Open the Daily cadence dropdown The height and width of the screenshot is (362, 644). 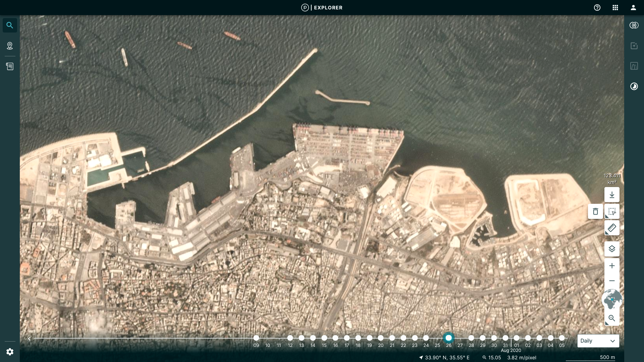[x=598, y=341]
